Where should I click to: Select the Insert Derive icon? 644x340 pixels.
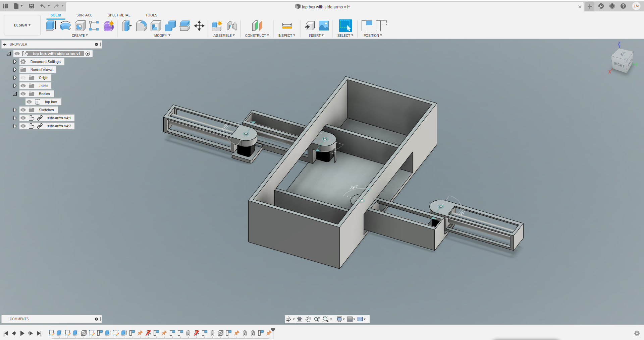point(309,26)
